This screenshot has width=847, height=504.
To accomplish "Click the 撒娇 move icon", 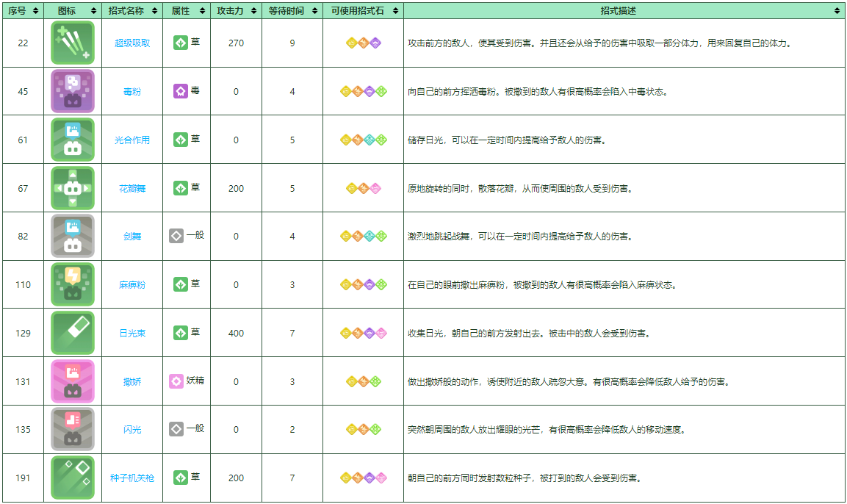I will click(73, 381).
